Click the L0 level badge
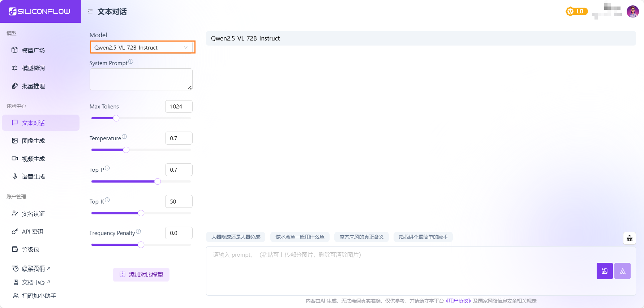Image resolution: width=644 pixels, height=308 pixels. (577, 12)
